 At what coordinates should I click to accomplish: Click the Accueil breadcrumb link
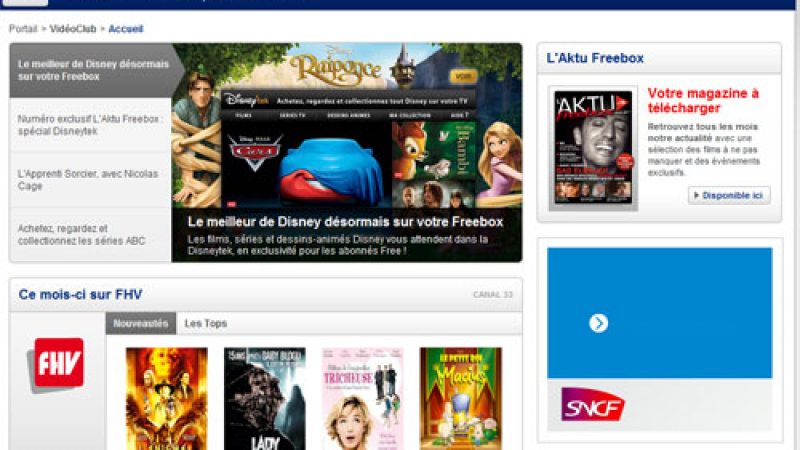pos(126,29)
